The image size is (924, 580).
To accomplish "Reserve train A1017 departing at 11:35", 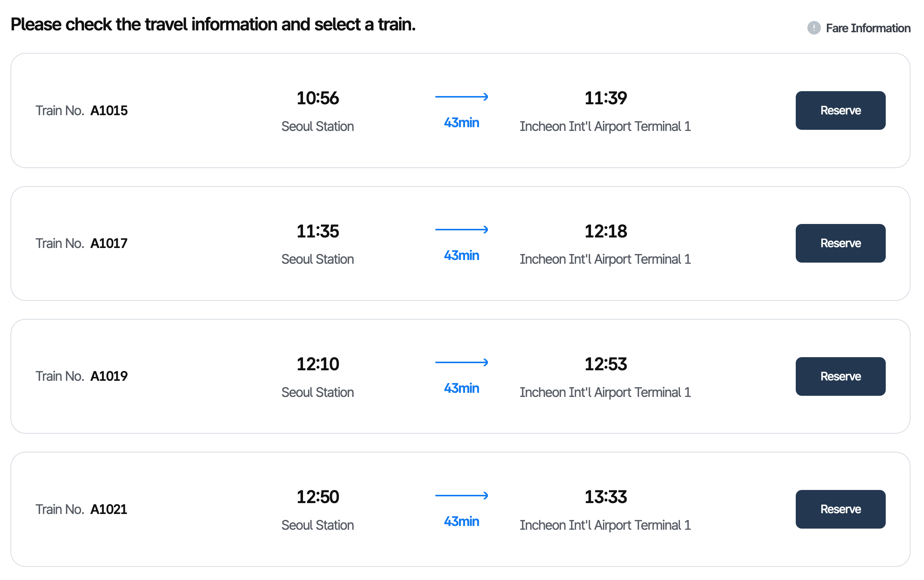I will pos(840,243).
